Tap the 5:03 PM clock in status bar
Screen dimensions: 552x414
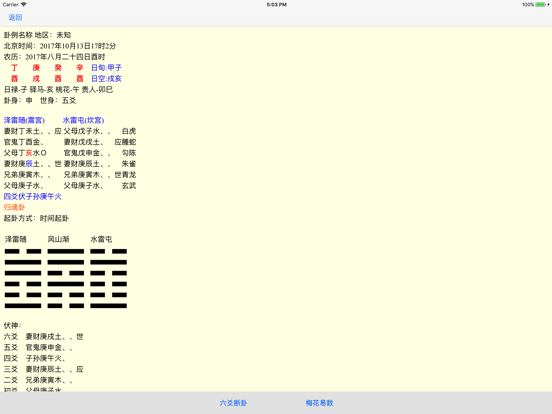click(x=276, y=5)
